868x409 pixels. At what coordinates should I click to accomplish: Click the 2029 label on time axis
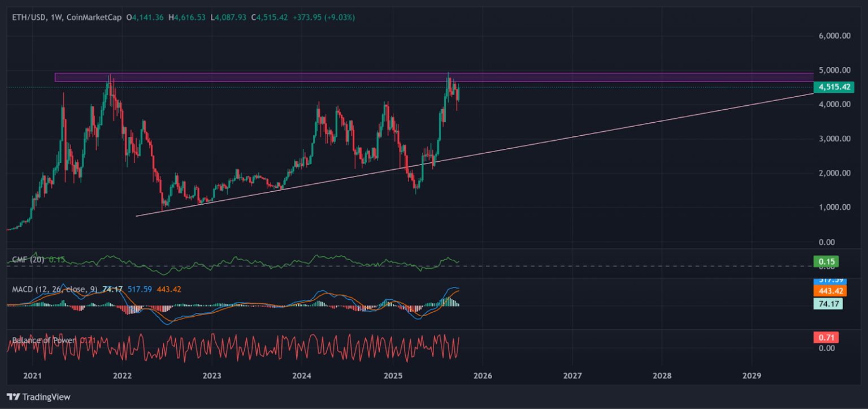pyautogui.click(x=752, y=375)
